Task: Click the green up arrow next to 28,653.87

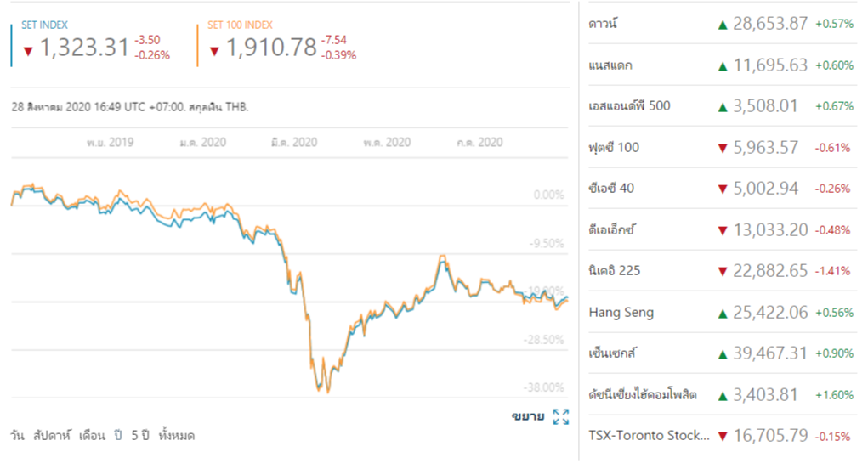Action: [723, 25]
